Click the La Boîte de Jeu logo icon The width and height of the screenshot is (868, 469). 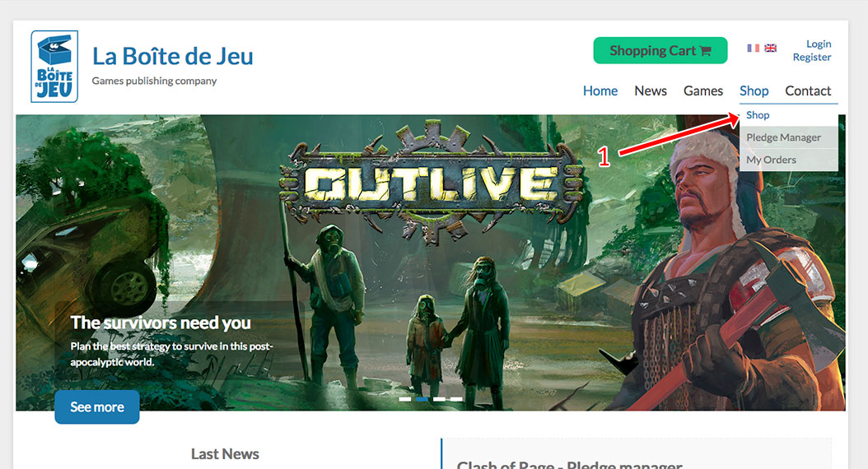[x=54, y=67]
